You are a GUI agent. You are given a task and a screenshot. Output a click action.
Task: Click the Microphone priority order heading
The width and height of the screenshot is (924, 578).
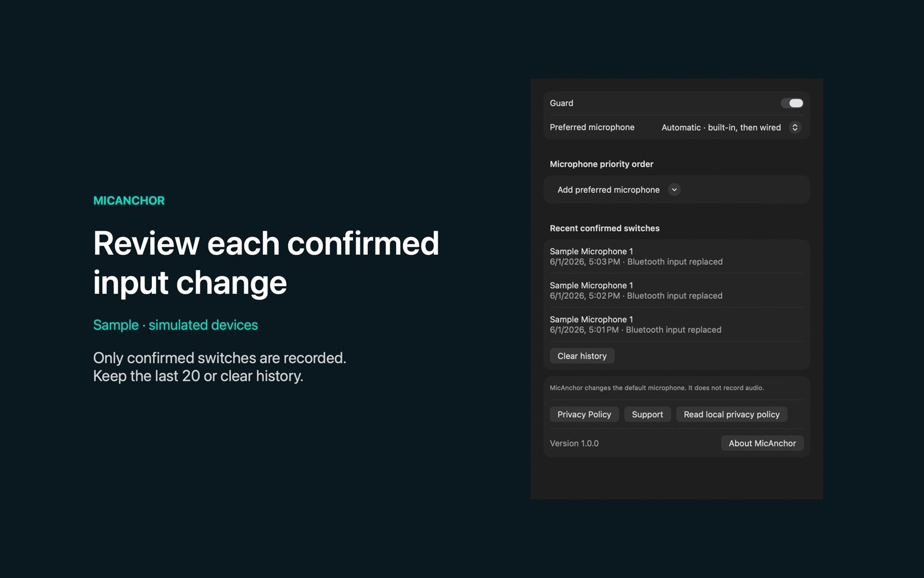[601, 164]
